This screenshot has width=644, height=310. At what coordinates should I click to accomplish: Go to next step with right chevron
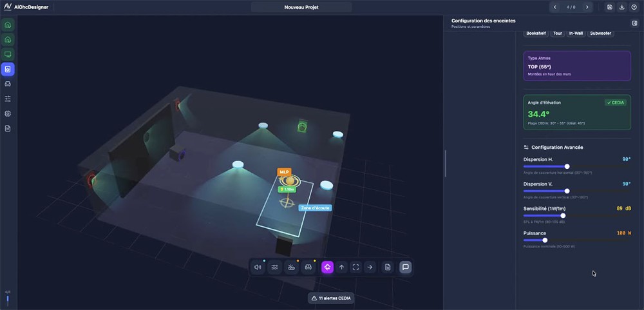pyautogui.click(x=587, y=7)
